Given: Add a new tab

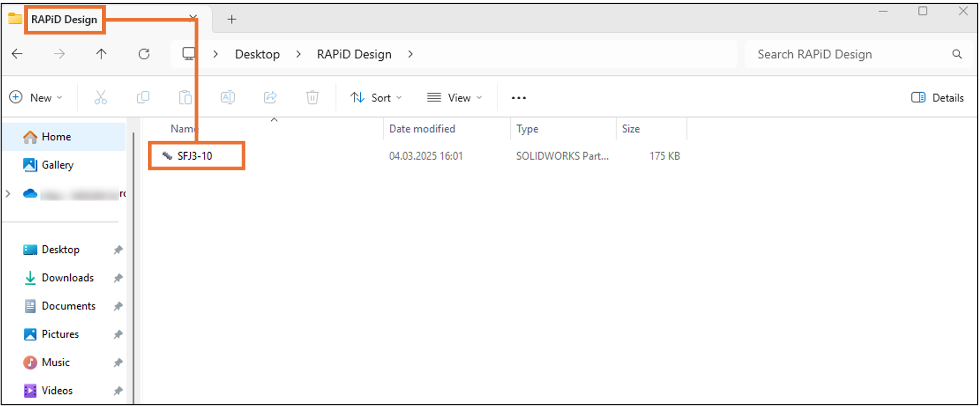Looking at the screenshot, I should pos(232,19).
